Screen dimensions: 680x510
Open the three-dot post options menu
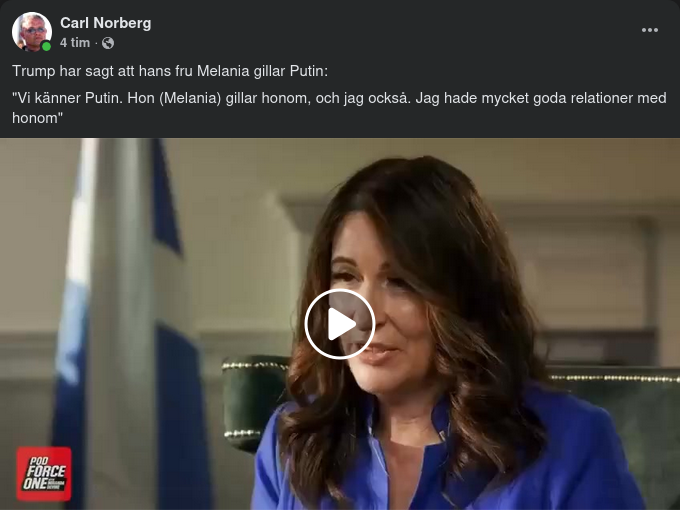coord(650,30)
